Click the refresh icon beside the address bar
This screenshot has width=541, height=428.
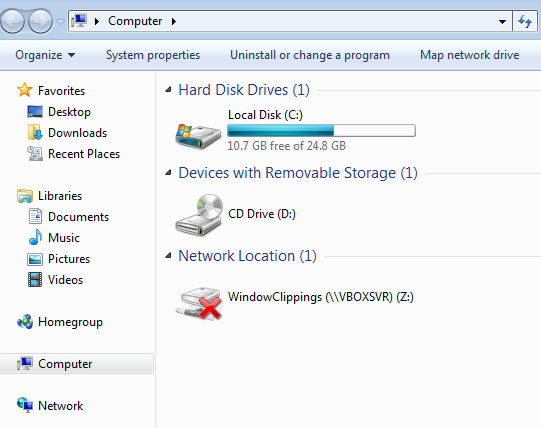525,21
